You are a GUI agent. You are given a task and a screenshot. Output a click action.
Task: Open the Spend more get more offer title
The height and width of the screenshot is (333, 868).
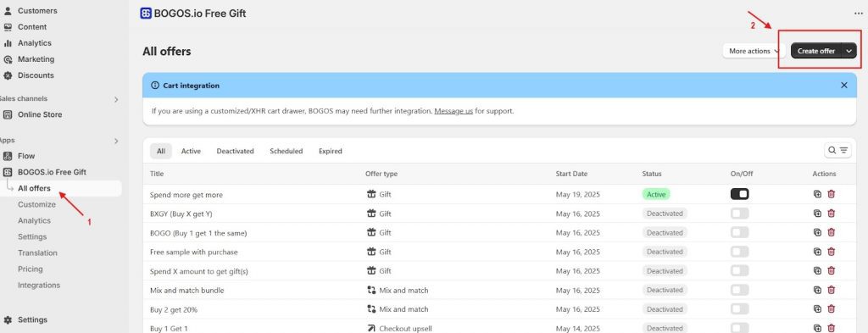[186, 195]
